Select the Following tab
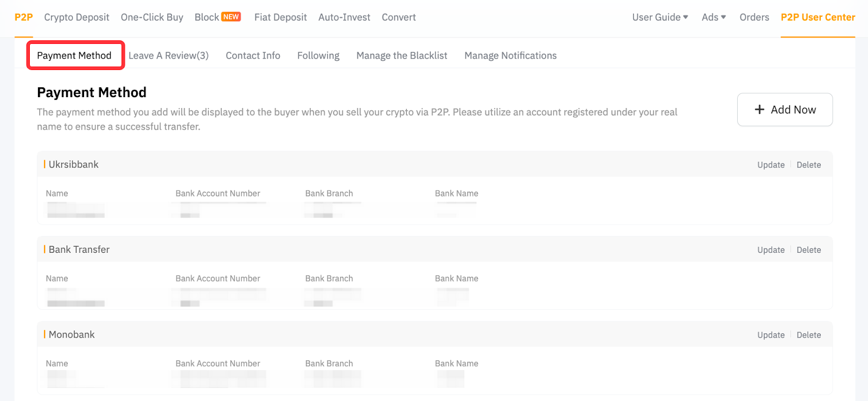Image resolution: width=868 pixels, height=401 pixels. [318, 55]
